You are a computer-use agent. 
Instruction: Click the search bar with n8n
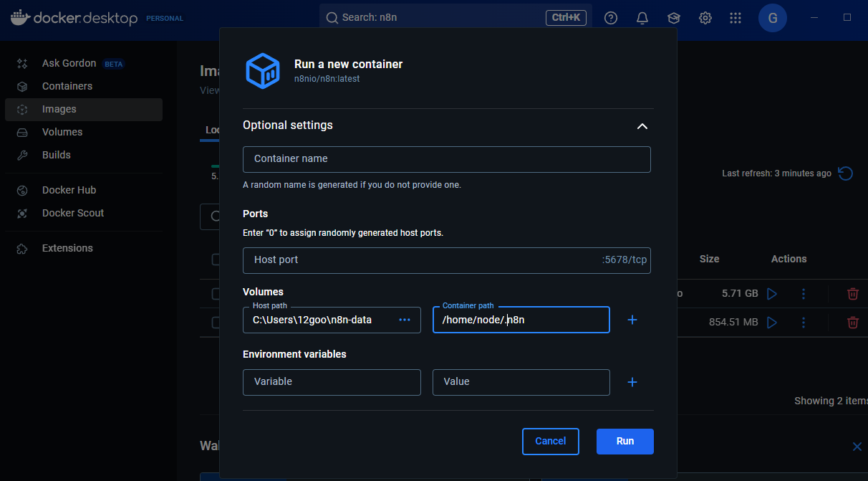pyautogui.click(x=455, y=17)
